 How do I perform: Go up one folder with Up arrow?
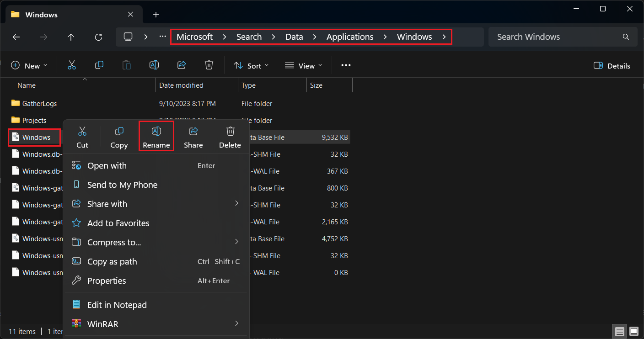71,37
